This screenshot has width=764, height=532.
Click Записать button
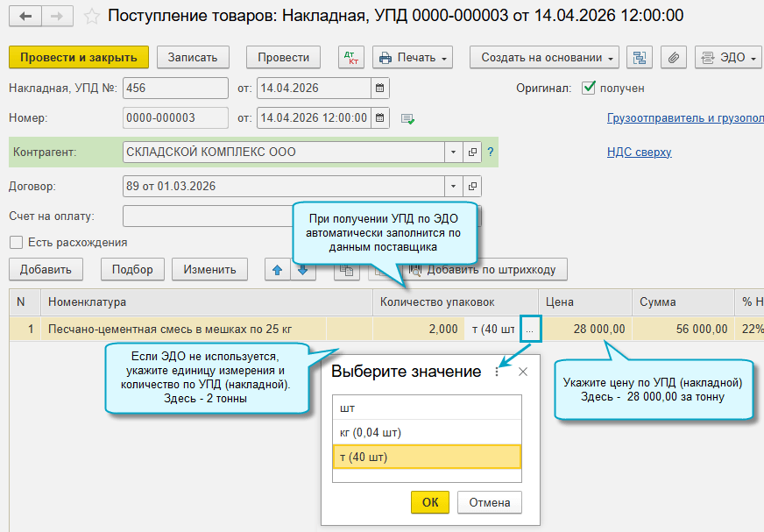(193, 58)
